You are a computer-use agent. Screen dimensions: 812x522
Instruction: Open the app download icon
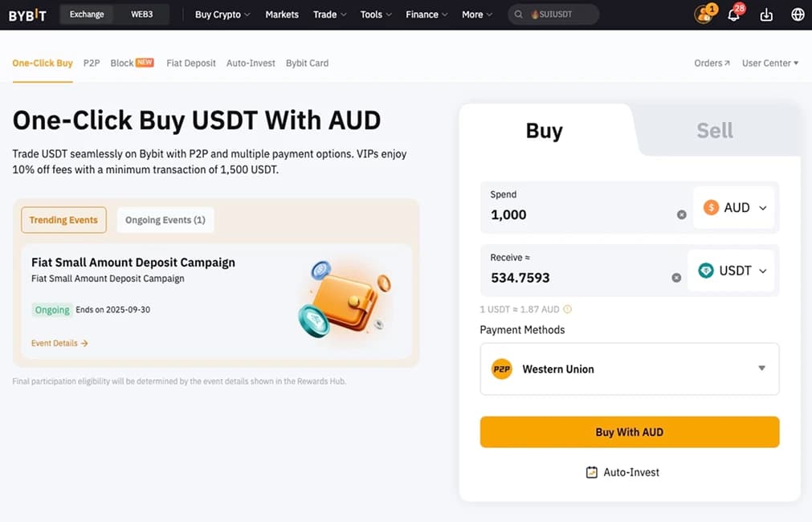[765, 14]
